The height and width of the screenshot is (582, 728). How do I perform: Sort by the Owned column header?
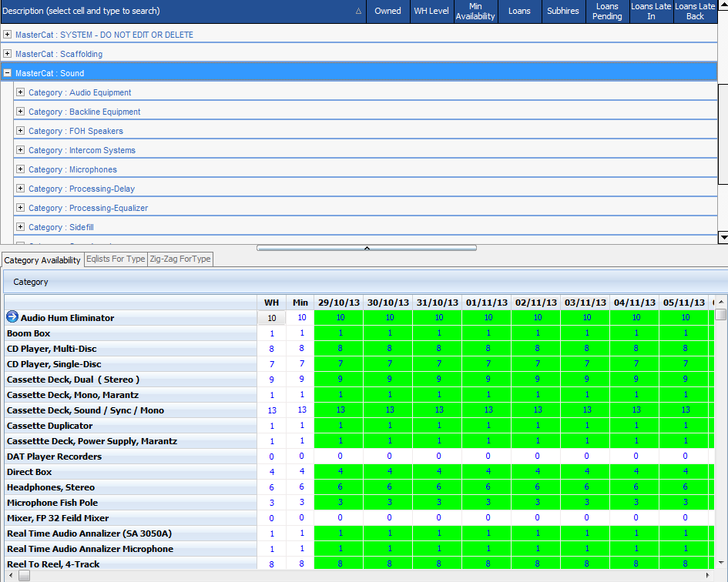[388, 12]
